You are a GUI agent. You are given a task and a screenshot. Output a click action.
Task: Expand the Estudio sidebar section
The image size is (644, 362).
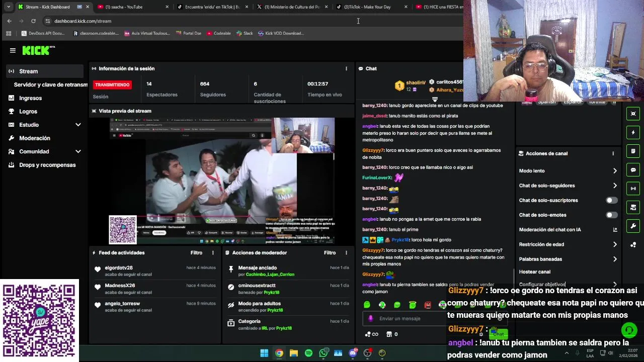point(78,125)
